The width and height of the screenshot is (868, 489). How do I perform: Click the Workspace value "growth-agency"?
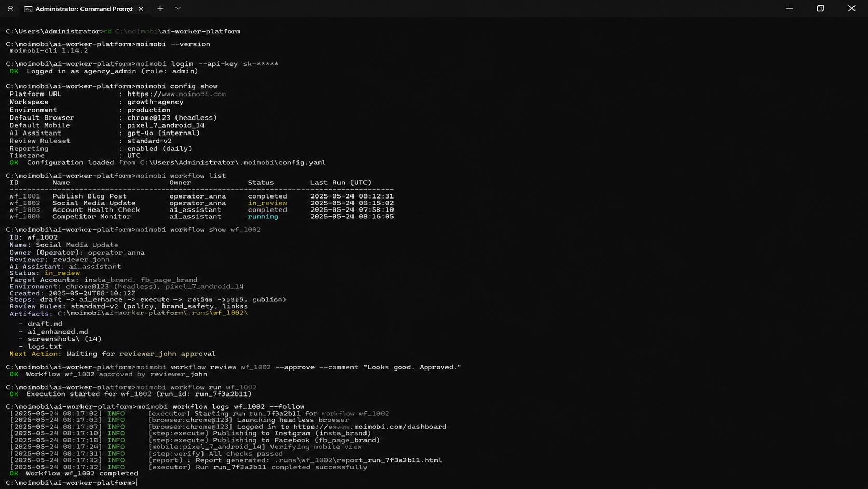tap(155, 102)
